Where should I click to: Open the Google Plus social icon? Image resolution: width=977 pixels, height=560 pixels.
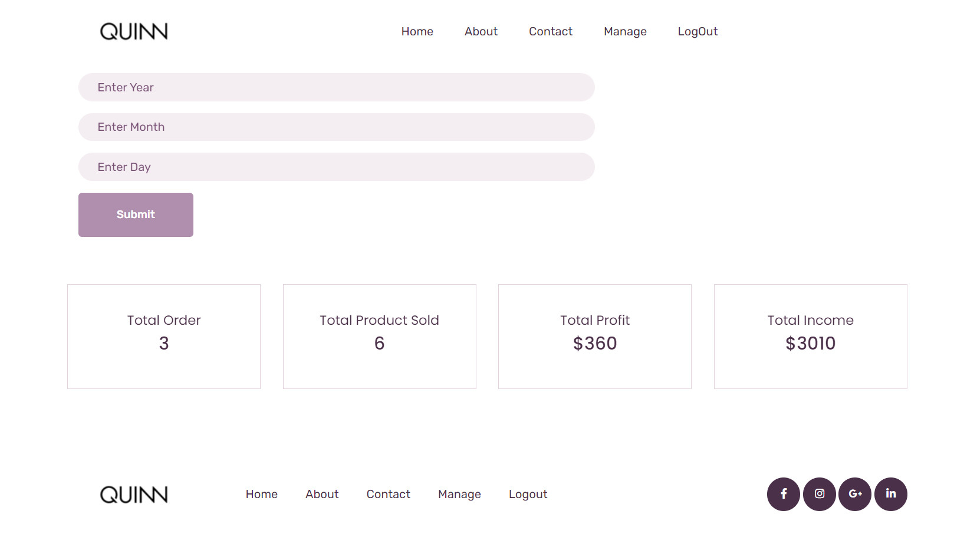click(855, 494)
